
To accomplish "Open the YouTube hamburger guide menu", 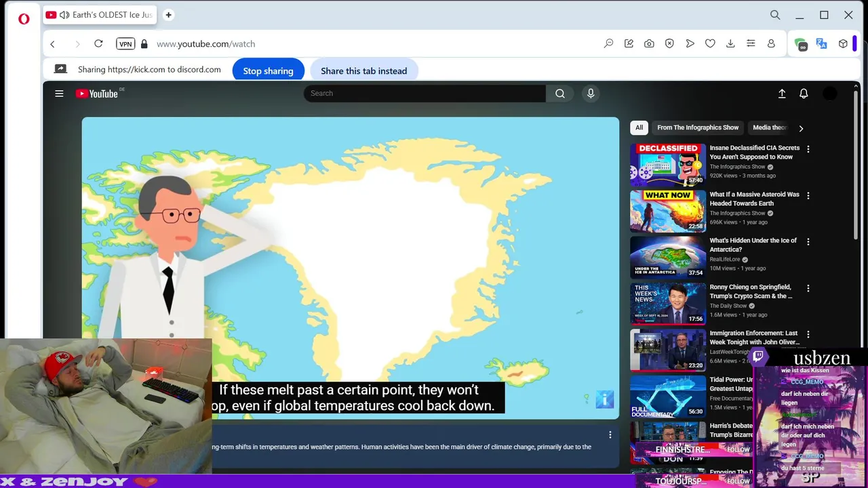I will (x=59, y=94).
